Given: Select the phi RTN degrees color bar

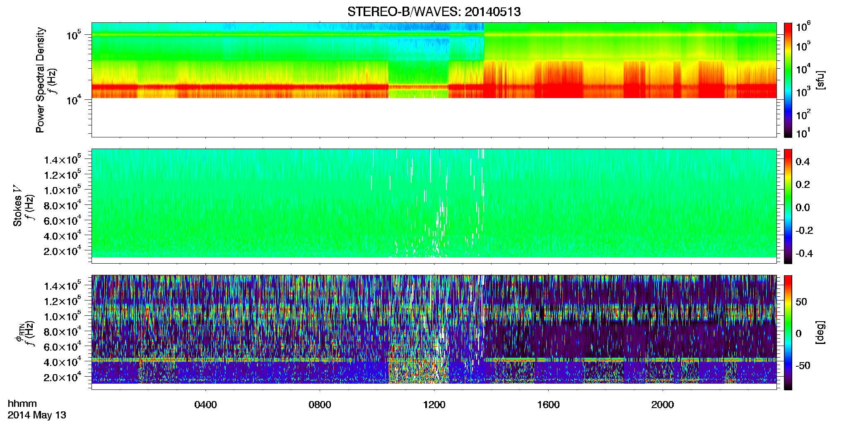Looking at the screenshot, I should tap(788, 332).
